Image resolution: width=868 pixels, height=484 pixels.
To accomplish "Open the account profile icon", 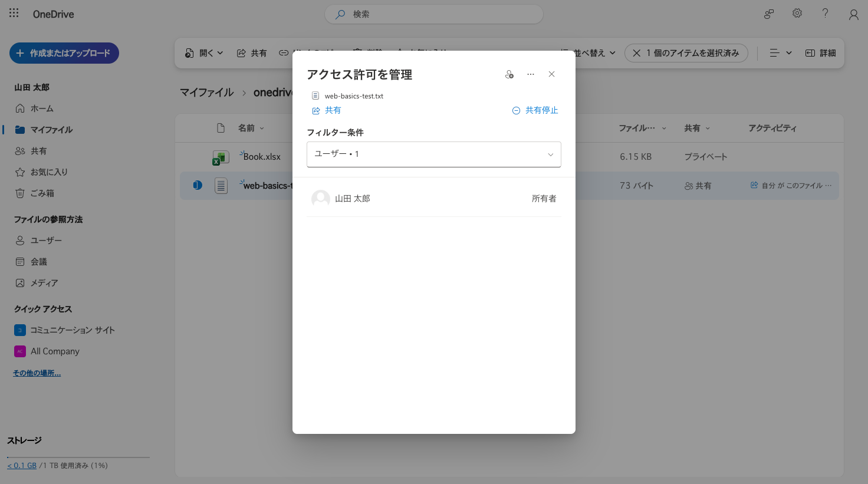I will pos(853,15).
